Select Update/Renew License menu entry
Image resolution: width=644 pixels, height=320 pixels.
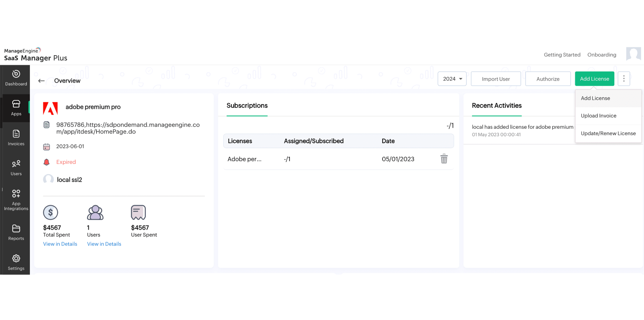click(608, 133)
